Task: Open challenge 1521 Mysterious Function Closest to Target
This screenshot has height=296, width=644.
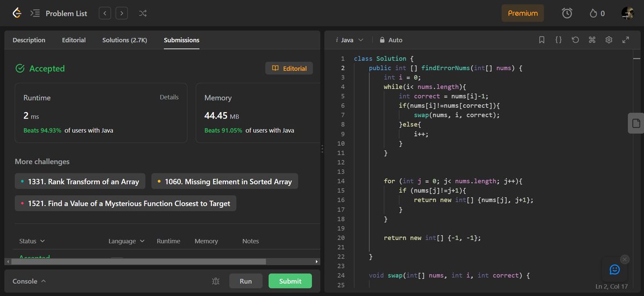Action: click(125, 203)
